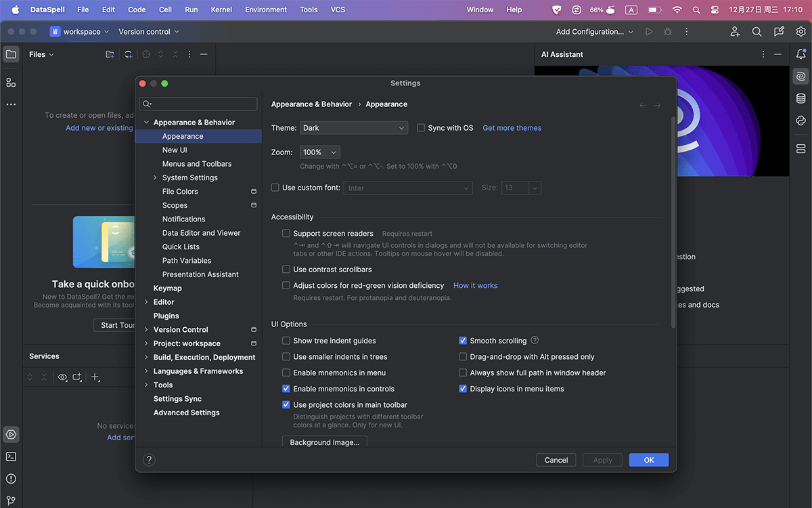Enable Show tree indent guides

pyautogui.click(x=286, y=341)
